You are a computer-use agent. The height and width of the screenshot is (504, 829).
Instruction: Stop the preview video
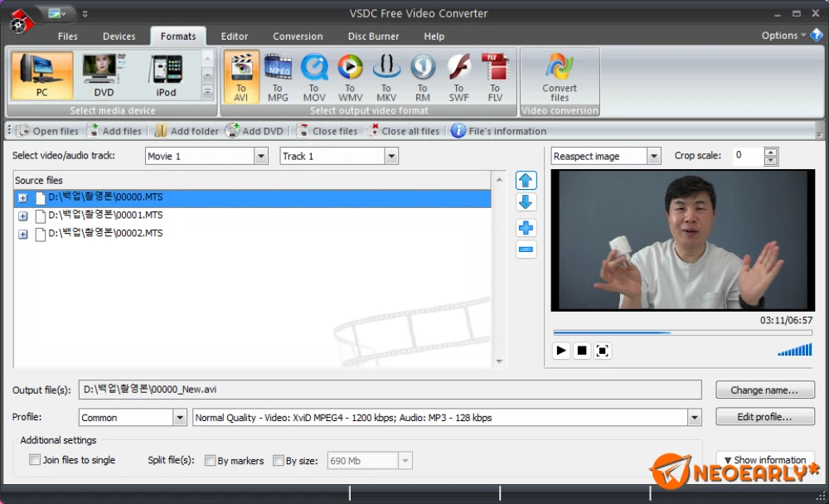(x=582, y=351)
